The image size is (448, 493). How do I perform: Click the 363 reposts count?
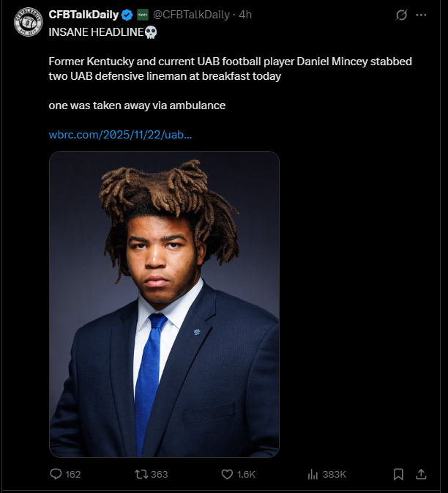[160, 474]
